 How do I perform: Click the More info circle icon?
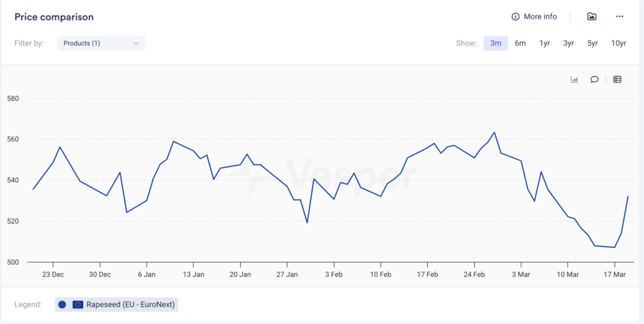(516, 17)
